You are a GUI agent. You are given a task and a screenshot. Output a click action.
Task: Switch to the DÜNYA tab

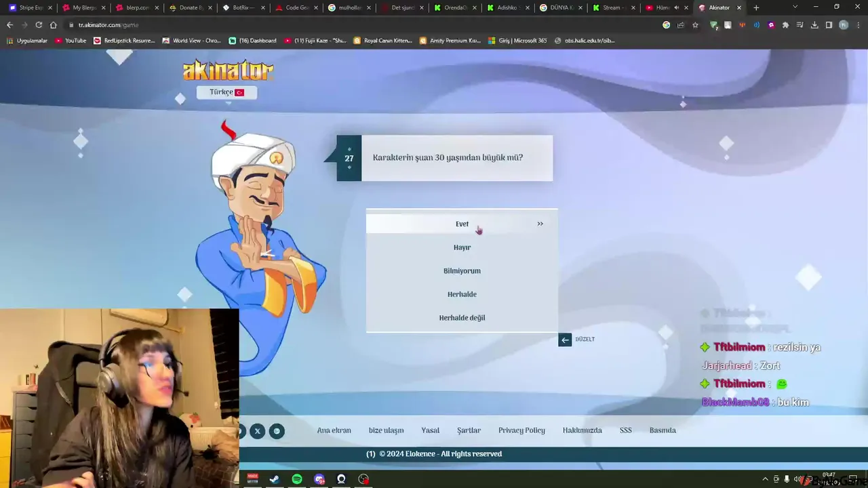pyautogui.click(x=560, y=7)
